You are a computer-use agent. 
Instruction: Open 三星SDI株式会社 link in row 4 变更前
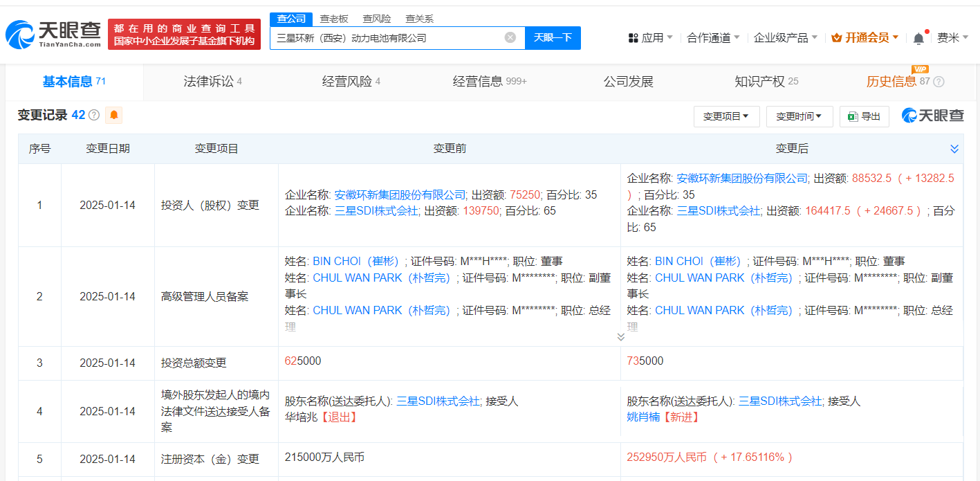[438, 401]
